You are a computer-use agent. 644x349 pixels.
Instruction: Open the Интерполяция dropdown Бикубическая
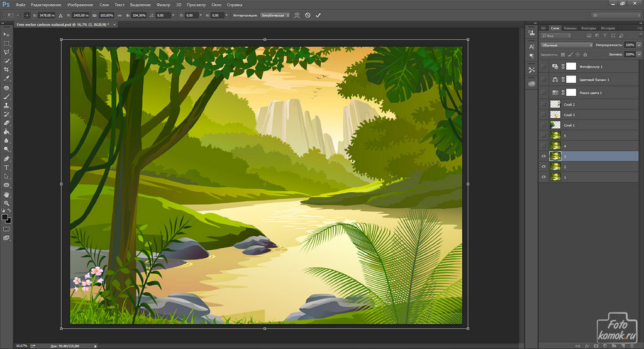click(275, 14)
